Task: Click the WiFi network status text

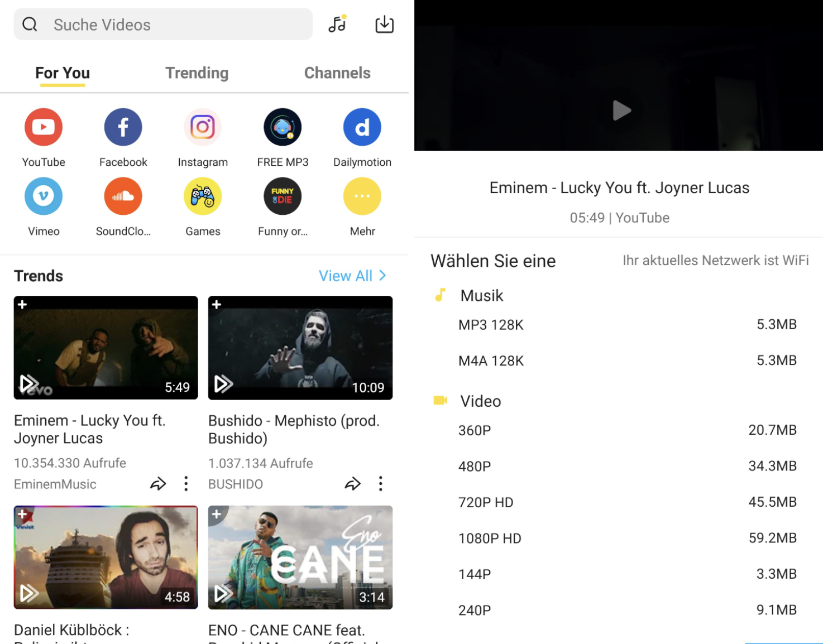Action: coord(716,261)
